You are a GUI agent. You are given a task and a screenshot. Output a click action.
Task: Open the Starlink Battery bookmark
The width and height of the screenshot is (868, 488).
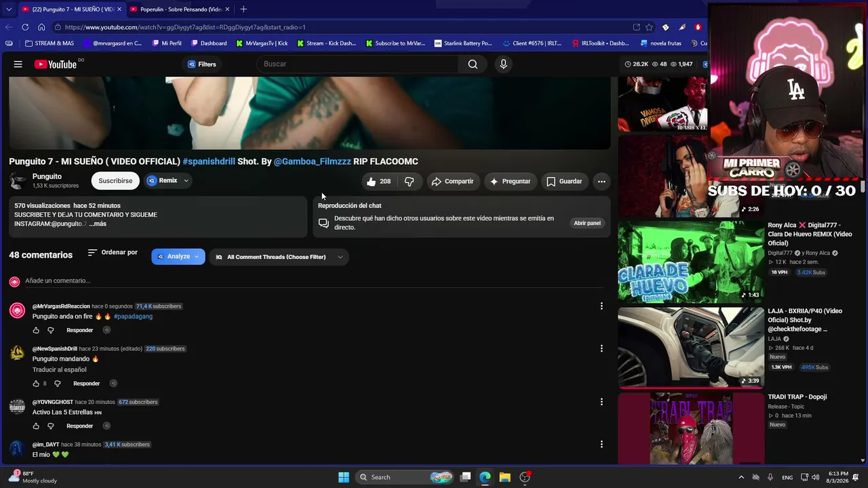click(x=463, y=43)
